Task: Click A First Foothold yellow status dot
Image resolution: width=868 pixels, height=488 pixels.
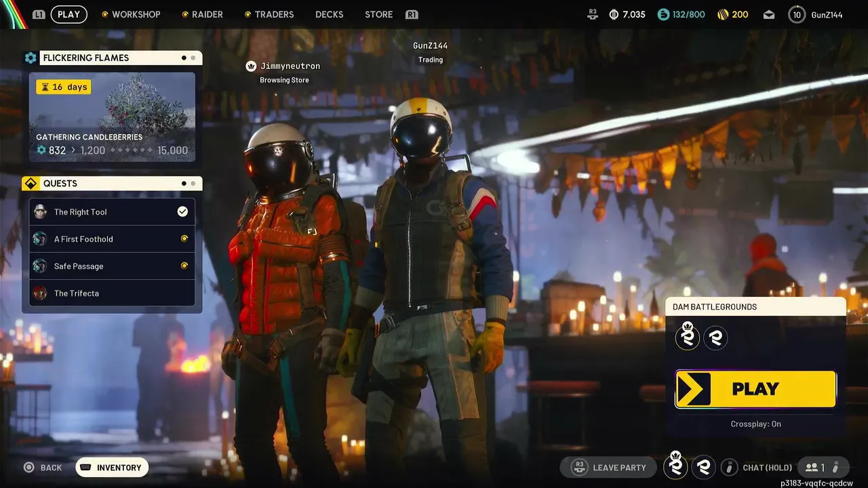Action: point(184,239)
